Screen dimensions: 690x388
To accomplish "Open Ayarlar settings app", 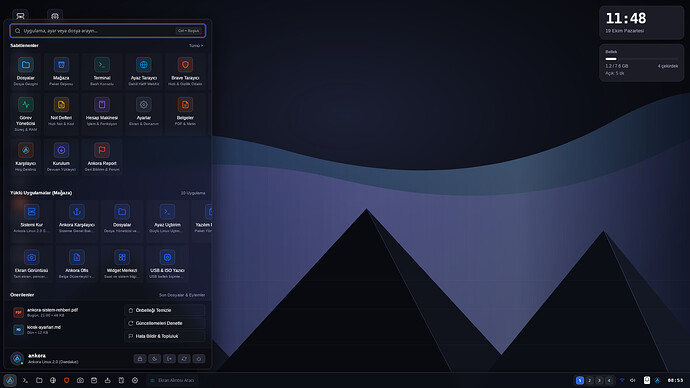I will [x=143, y=114].
